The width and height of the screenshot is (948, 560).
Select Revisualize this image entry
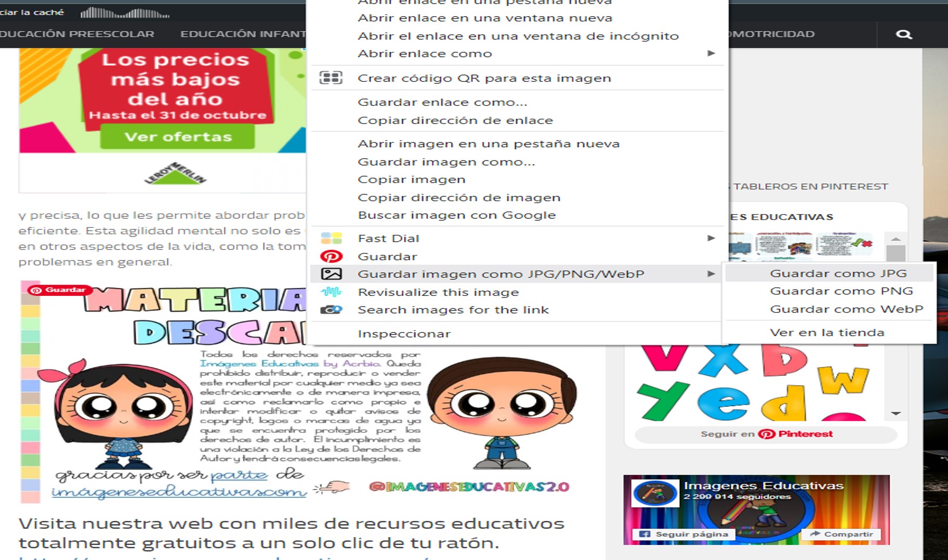click(x=439, y=292)
